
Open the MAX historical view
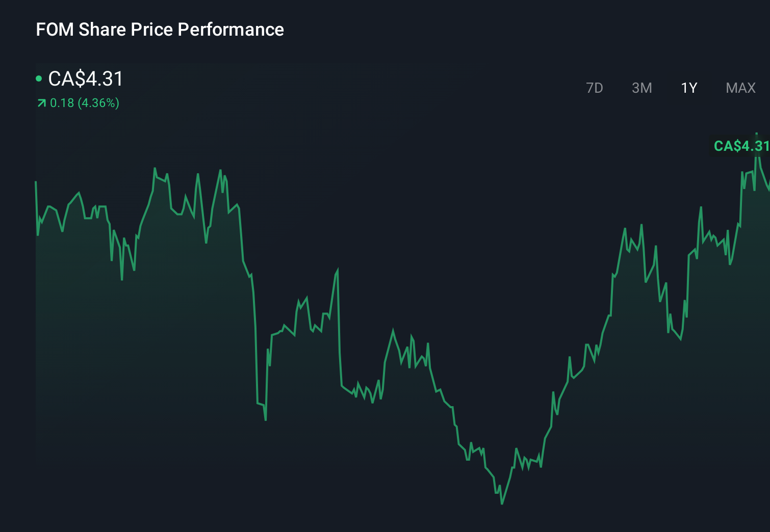(740, 88)
